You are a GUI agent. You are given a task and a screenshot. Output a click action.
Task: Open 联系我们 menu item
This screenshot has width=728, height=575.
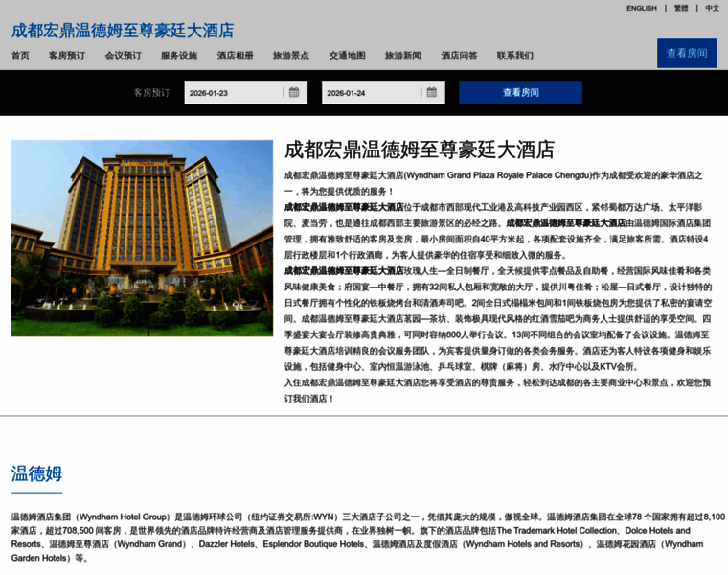[x=515, y=56]
